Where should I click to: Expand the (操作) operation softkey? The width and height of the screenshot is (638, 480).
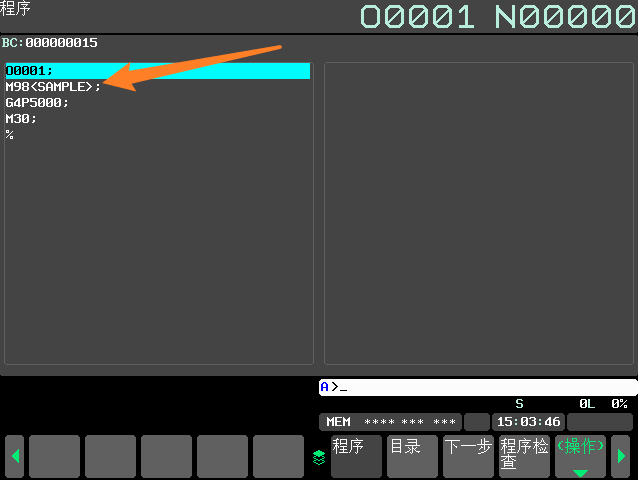pos(580,456)
